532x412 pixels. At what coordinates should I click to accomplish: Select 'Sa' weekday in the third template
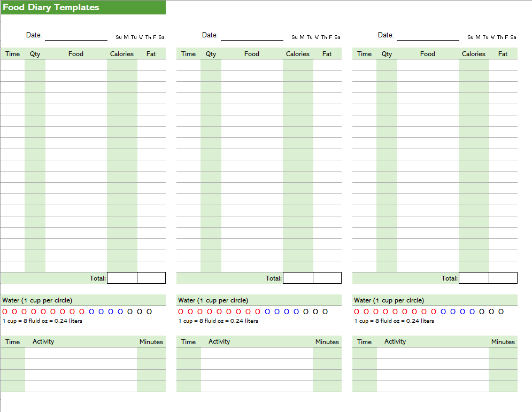[513, 37]
